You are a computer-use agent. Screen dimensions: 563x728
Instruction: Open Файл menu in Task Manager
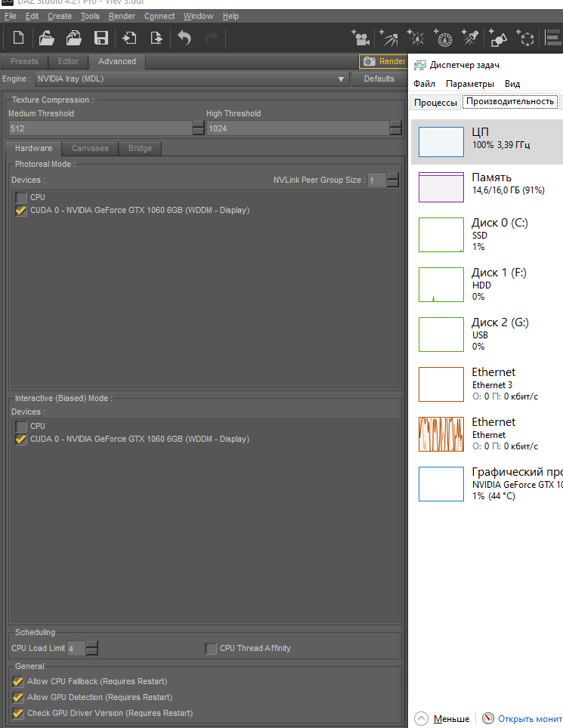click(x=424, y=84)
